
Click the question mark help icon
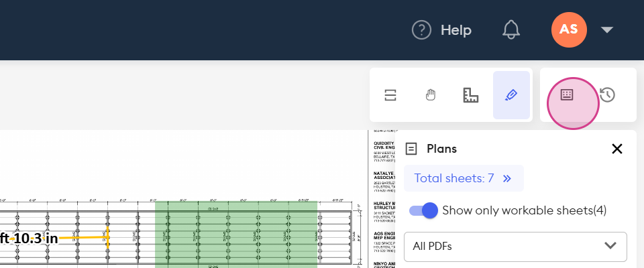pyautogui.click(x=421, y=30)
